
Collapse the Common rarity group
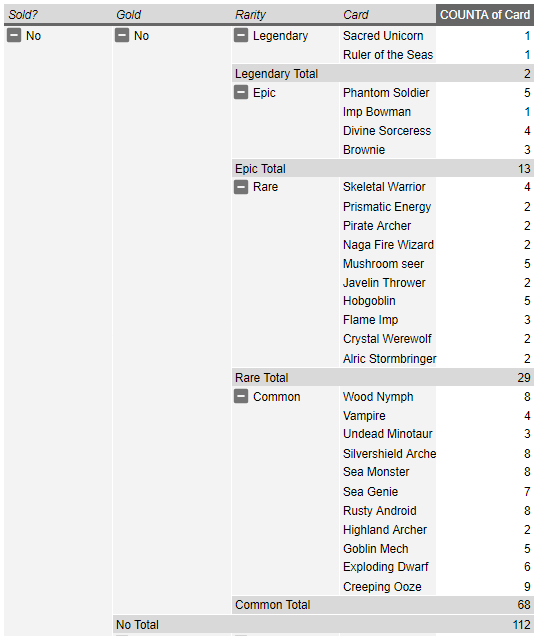coord(241,396)
